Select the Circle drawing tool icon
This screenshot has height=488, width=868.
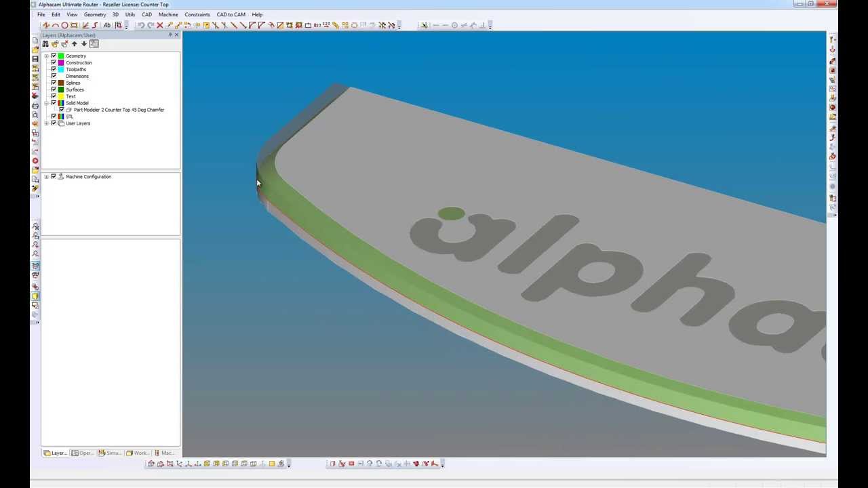pyautogui.click(x=65, y=25)
